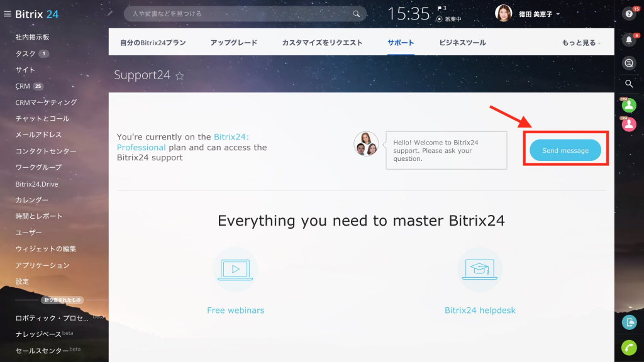Open the 徳田 美恵子 user dropdown menu
The height and width of the screenshot is (362, 644).
pyautogui.click(x=539, y=14)
